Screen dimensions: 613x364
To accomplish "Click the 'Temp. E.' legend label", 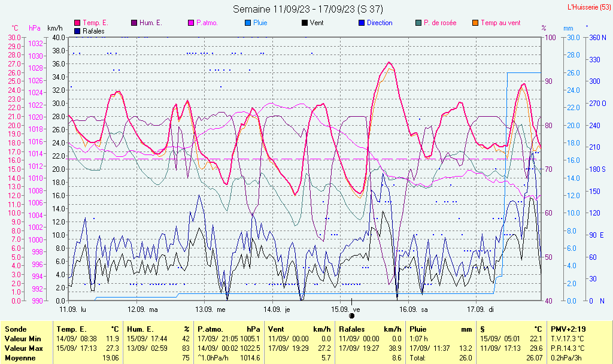I will [95, 23].
